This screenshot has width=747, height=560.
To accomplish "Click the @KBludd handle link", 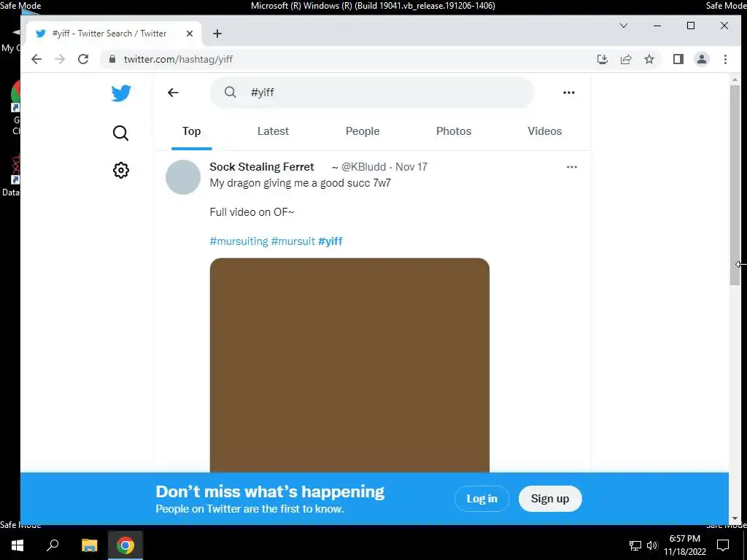I will click(x=363, y=167).
